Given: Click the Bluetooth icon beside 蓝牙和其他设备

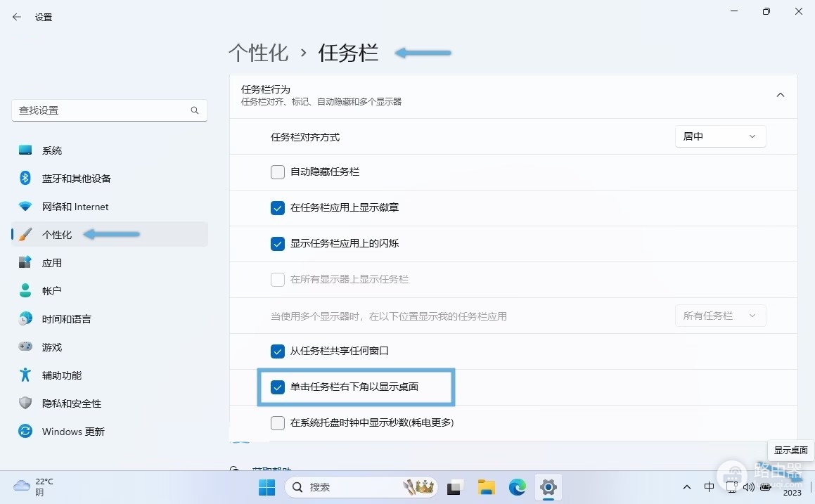Looking at the screenshot, I should (25, 179).
